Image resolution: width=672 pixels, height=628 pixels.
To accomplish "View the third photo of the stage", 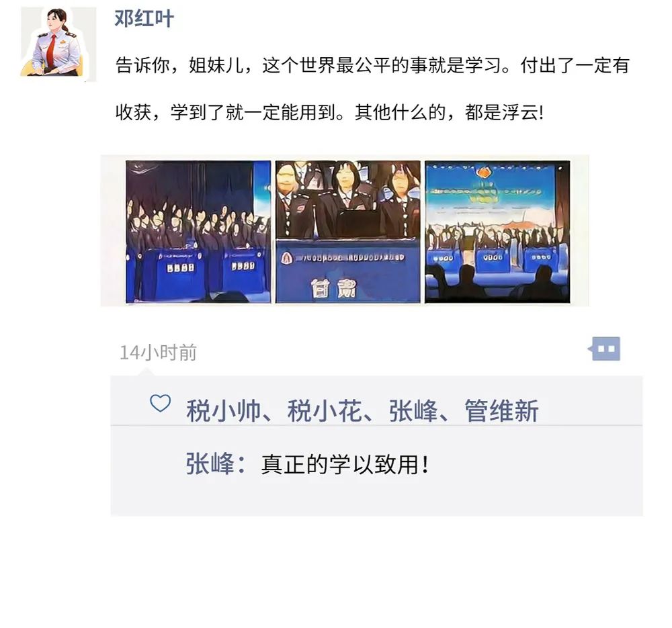I will click(497, 231).
